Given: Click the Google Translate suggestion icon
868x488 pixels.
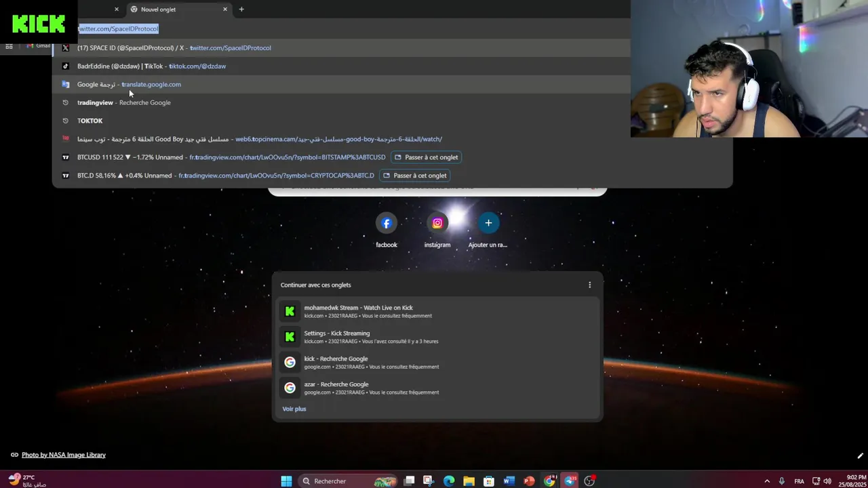Looking at the screenshot, I should (65, 85).
